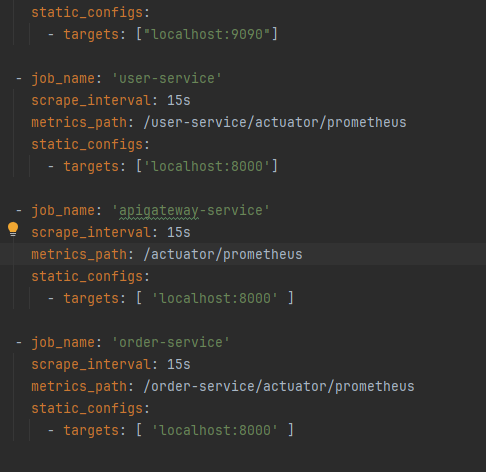The image size is (486, 472).
Task: Click the yellow lightbulb quick-fix icon
Action: (13, 229)
